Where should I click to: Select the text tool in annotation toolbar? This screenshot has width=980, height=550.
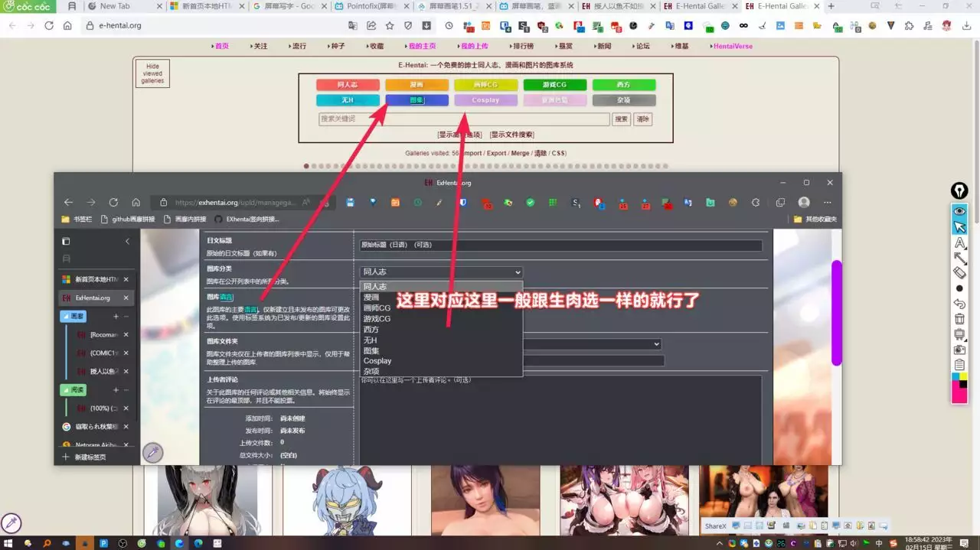point(959,243)
